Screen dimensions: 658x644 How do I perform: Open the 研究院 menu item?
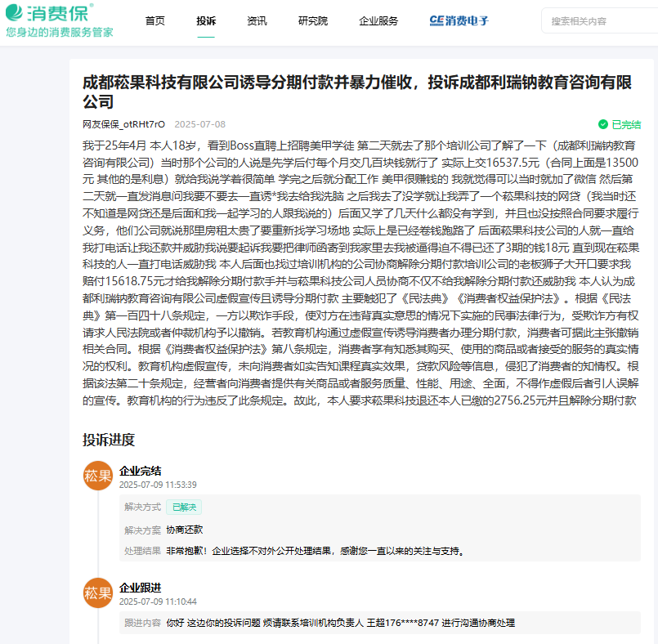[x=312, y=21]
